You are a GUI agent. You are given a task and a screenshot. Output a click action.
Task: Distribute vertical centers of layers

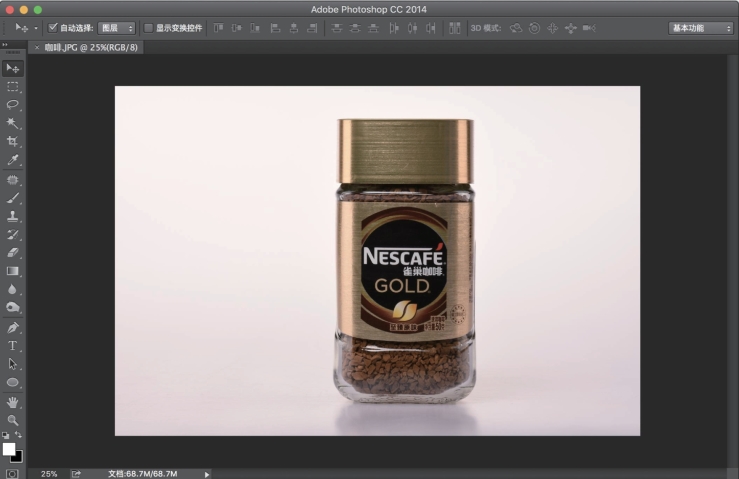click(x=355, y=28)
